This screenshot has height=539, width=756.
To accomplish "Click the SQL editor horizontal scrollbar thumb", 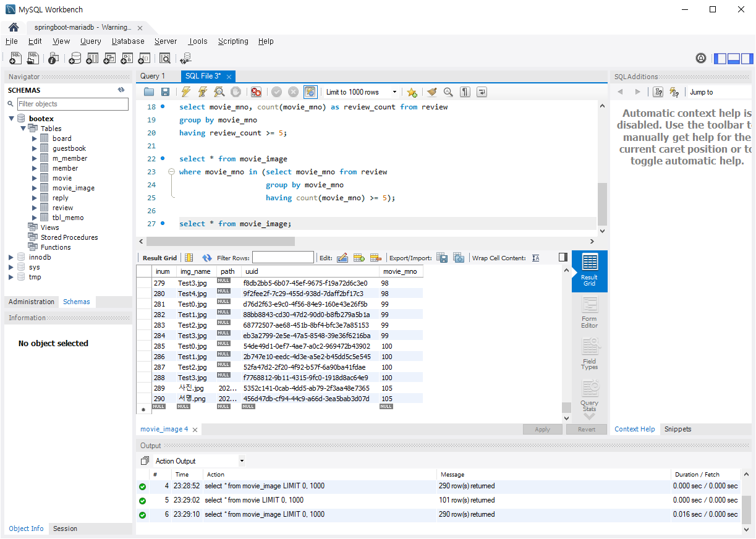I will [x=221, y=241].
